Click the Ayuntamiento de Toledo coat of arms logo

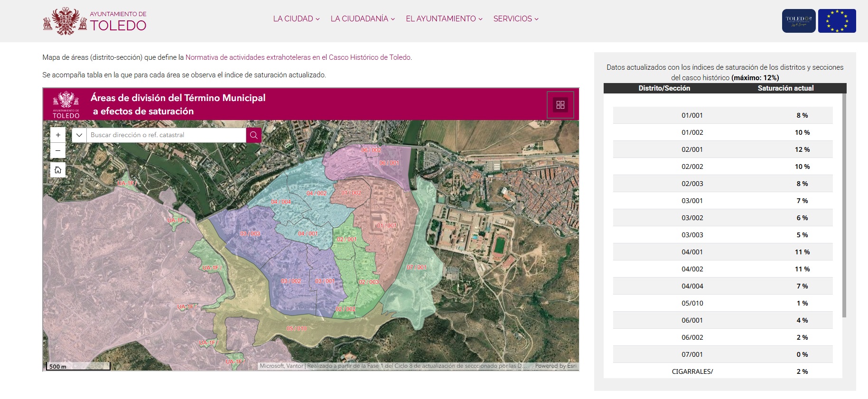(x=65, y=21)
